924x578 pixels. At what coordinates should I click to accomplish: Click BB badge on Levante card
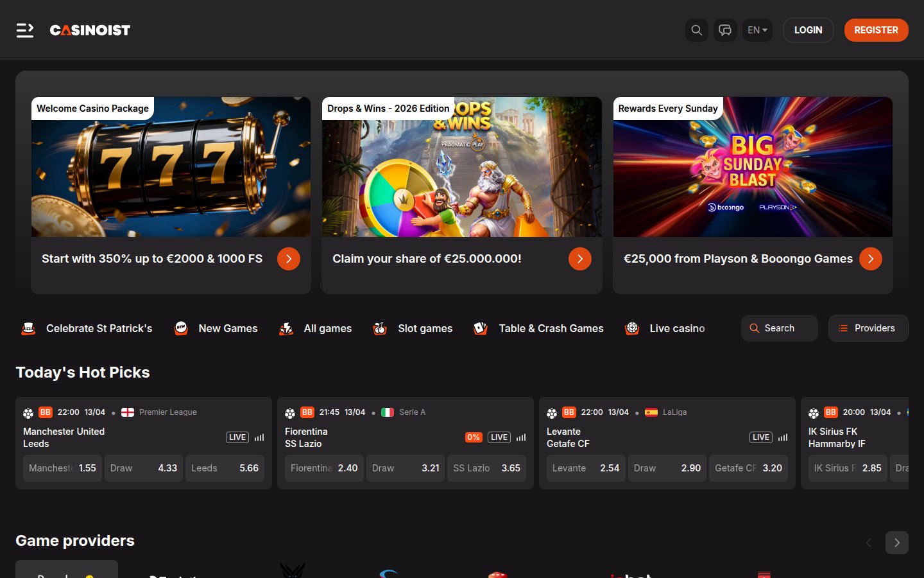click(x=569, y=412)
